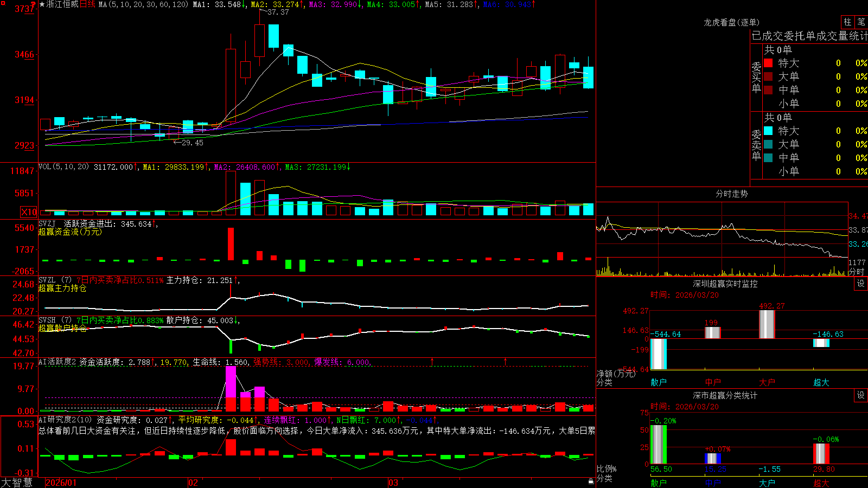This screenshot has height=488, width=868.
Task: Click the 已成交委托单成交量统计 header
Action: click(x=809, y=36)
